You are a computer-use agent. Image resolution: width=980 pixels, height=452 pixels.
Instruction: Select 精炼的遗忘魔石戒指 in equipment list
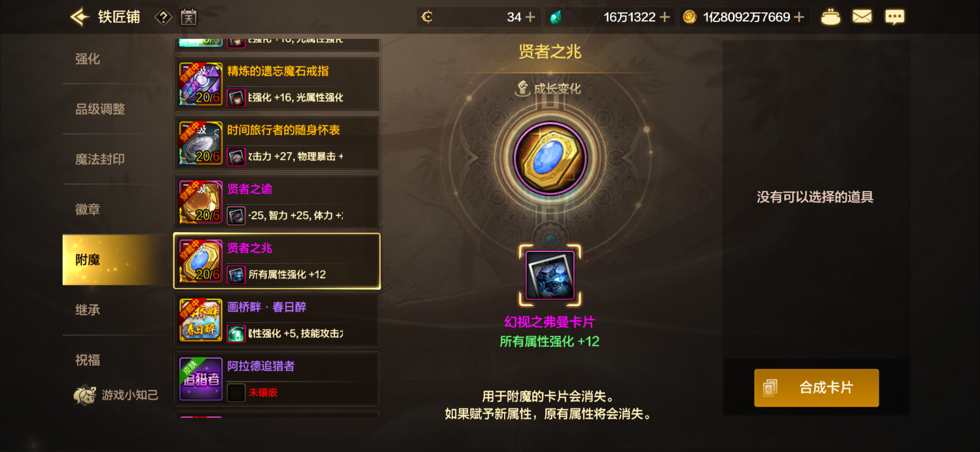(277, 84)
